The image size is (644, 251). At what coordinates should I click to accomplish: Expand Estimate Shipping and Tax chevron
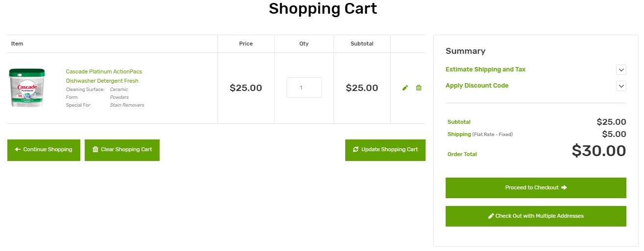coord(621,70)
